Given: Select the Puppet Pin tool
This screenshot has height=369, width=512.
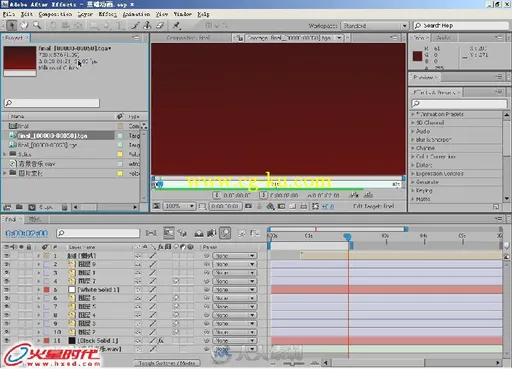Looking at the screenshot, I should point(176,25).
